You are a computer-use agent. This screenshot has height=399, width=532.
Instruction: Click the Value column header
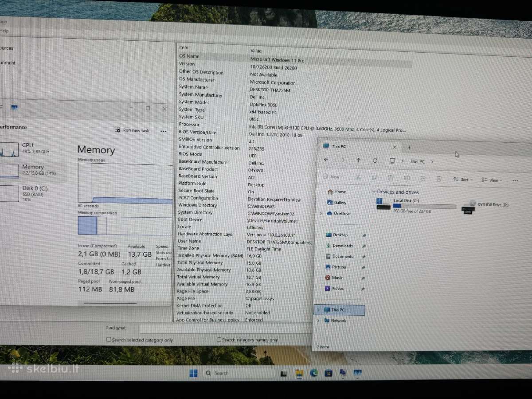(256, 51)
